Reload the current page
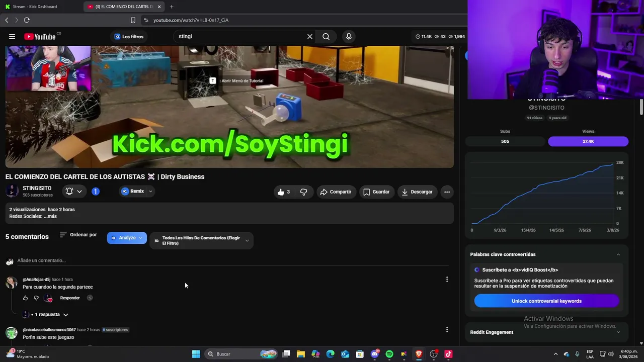 point(27,20)
